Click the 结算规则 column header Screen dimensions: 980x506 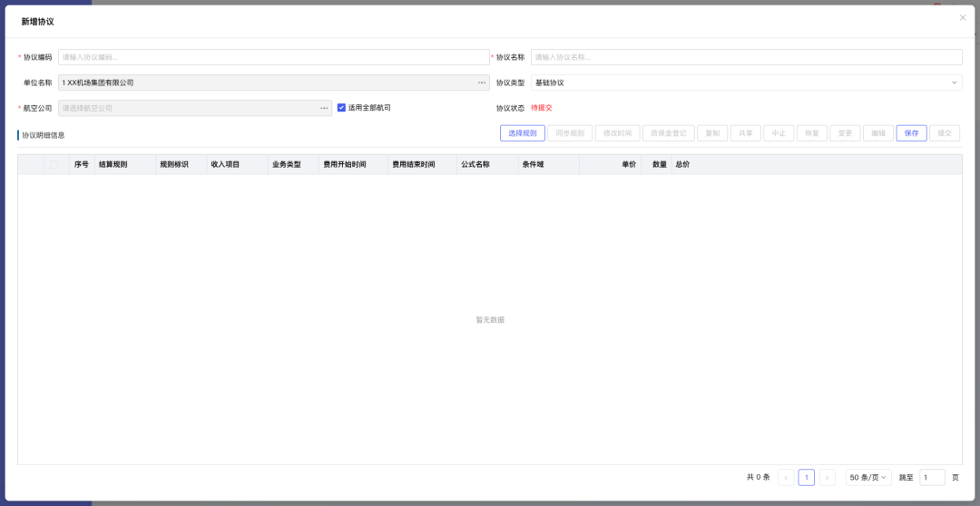[113, 164]
